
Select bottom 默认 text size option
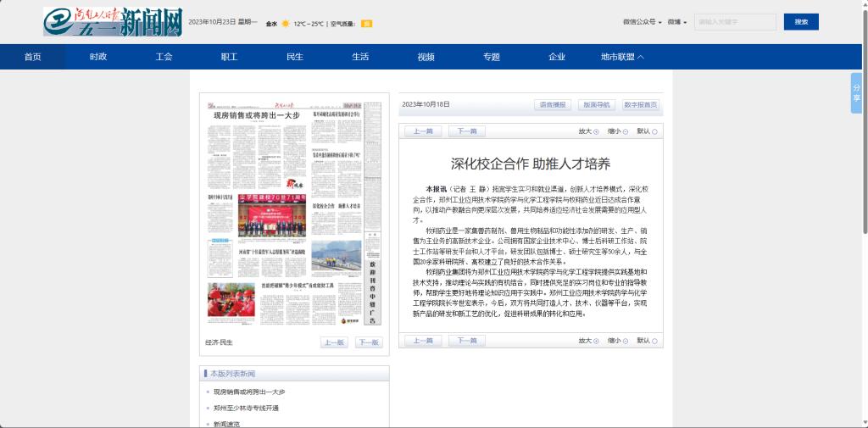[654, 341]
